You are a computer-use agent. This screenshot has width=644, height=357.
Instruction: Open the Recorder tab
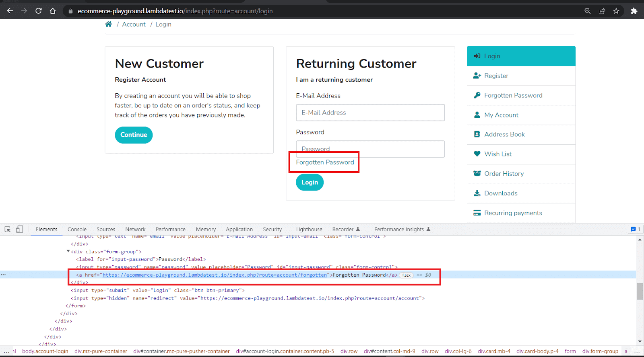tap(346, 229)
